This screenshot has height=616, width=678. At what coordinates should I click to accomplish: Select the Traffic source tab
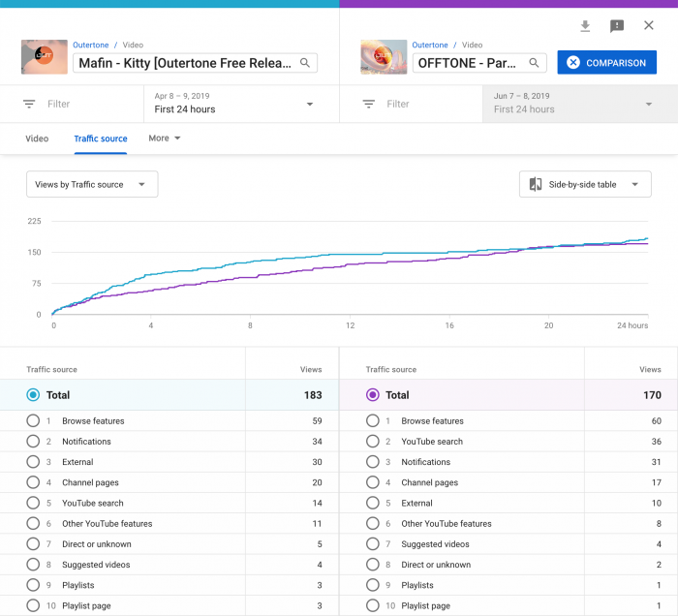click(x=101, y=139)
